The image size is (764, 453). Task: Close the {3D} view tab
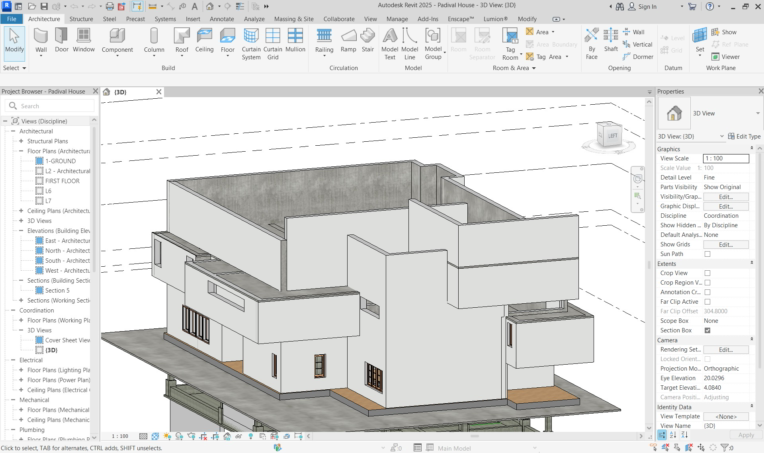point(158,92)
